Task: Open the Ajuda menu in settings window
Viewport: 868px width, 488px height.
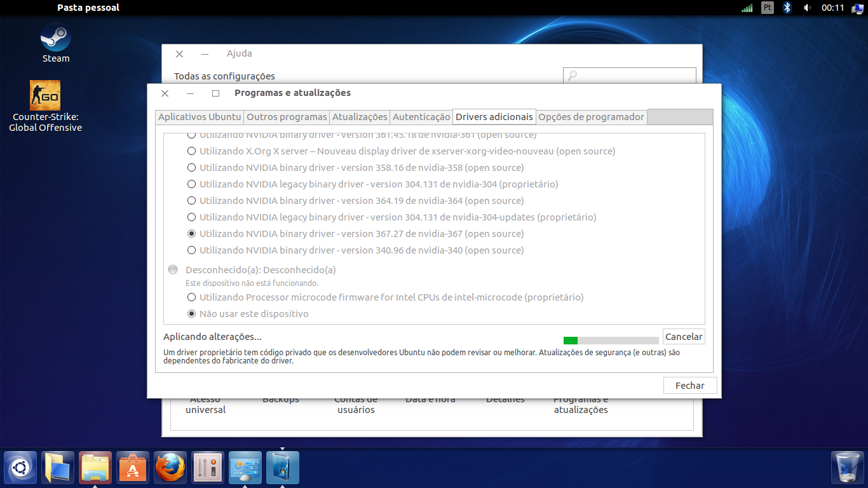Action: 240,53
